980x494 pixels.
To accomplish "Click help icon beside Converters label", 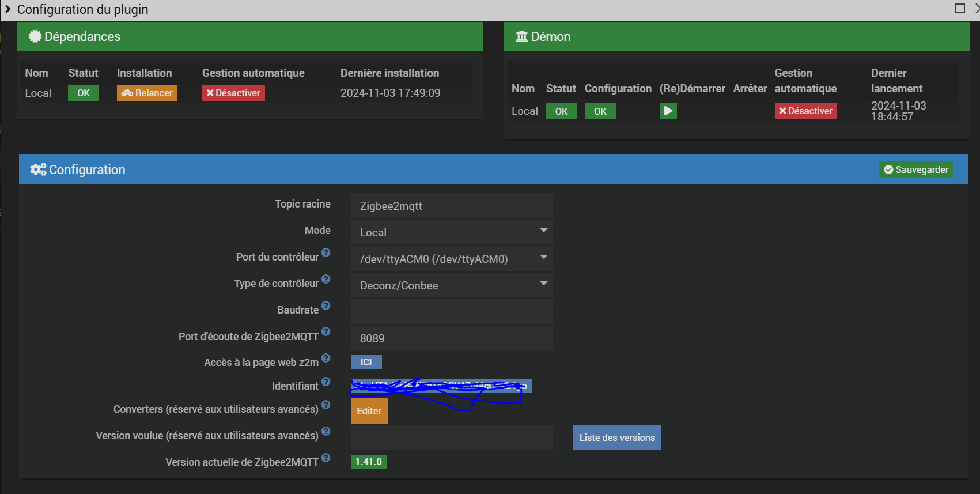I will pos(326,405).
